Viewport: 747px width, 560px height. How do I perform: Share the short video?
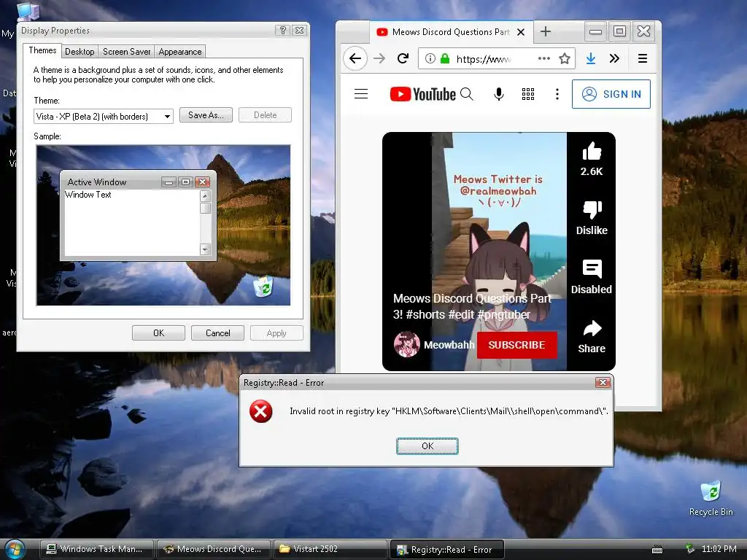592,328
